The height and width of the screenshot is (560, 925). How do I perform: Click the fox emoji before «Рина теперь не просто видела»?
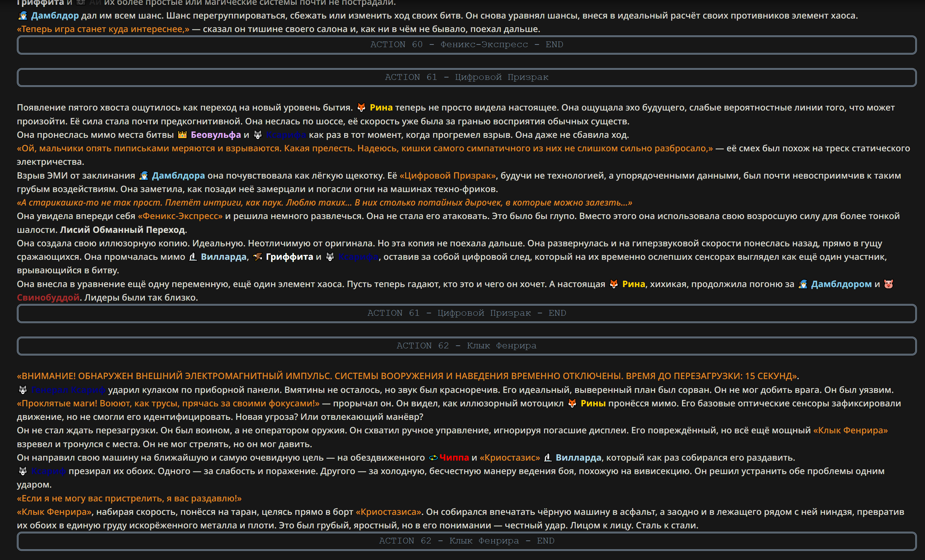[x=361, y=107]
